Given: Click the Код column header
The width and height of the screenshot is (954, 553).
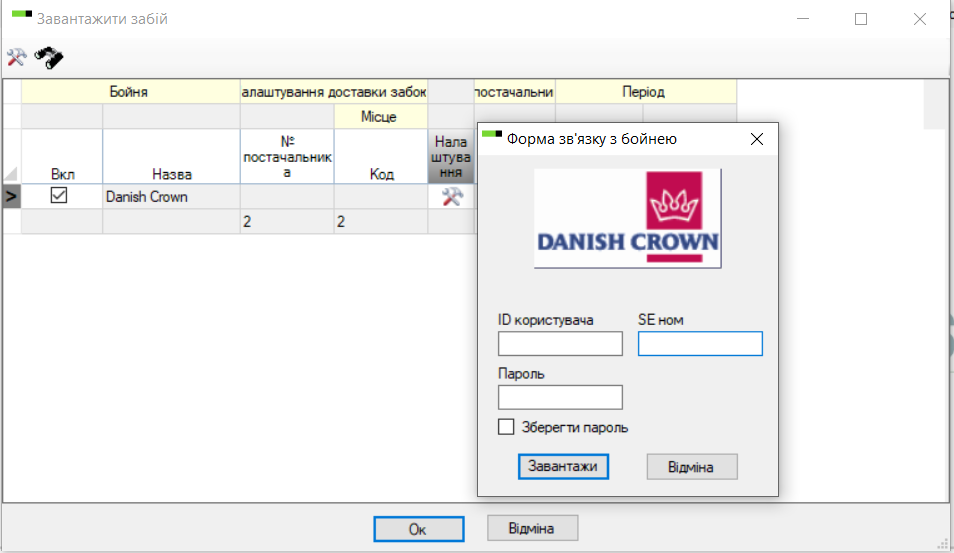Looking at the screenshot, I should (381, 156).
